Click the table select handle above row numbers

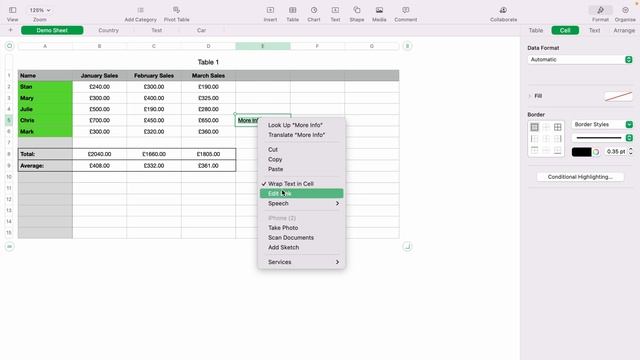[9, 46]
